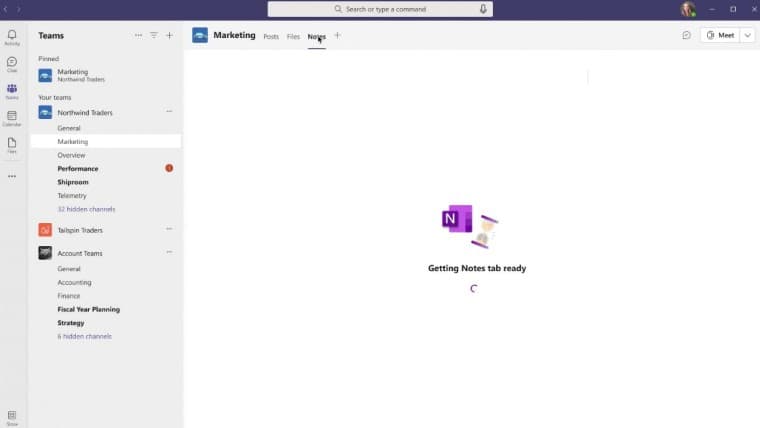Add a new tab with the plus icon

click(337, 35)
